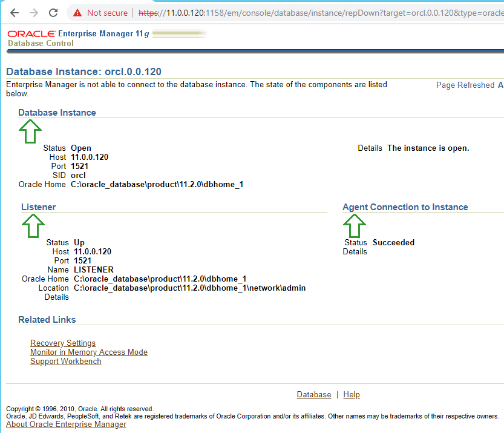The width and height of the screenshot is (504, 433).
Task: Go back using browser back arrow
Action: pos(15,13)
